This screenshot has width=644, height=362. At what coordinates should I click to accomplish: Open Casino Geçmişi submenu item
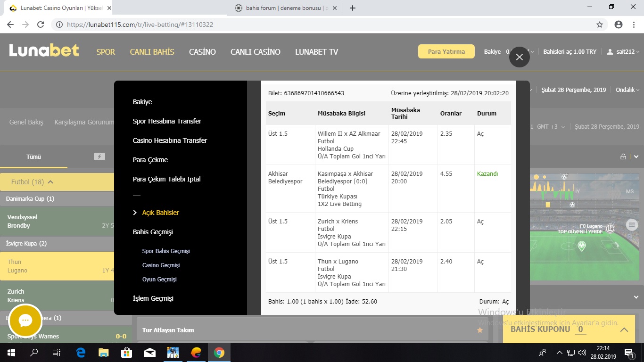(161, 265)
